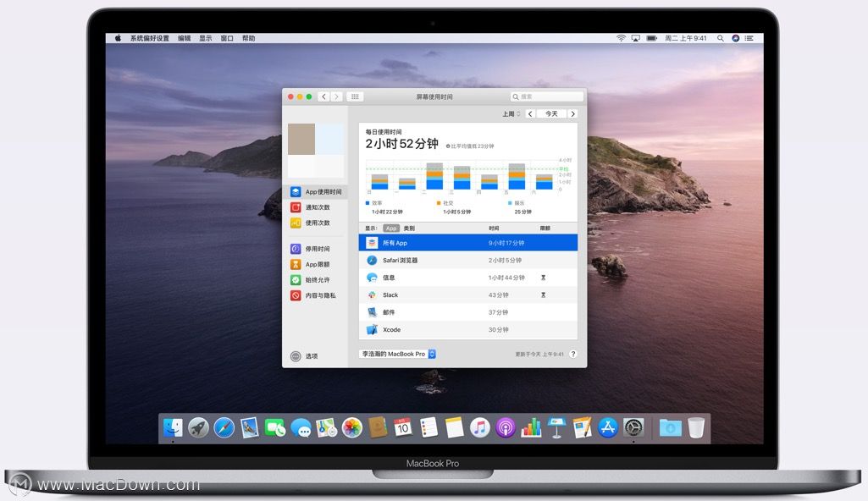Open the 上周 period popup
868x501 pixels.
[x=511, y=114]
